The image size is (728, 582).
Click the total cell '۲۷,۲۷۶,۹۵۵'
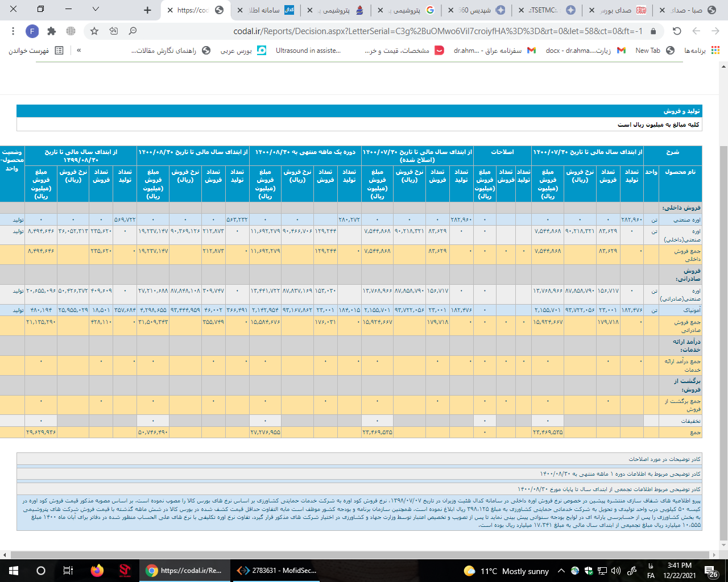tap(265, 433)
